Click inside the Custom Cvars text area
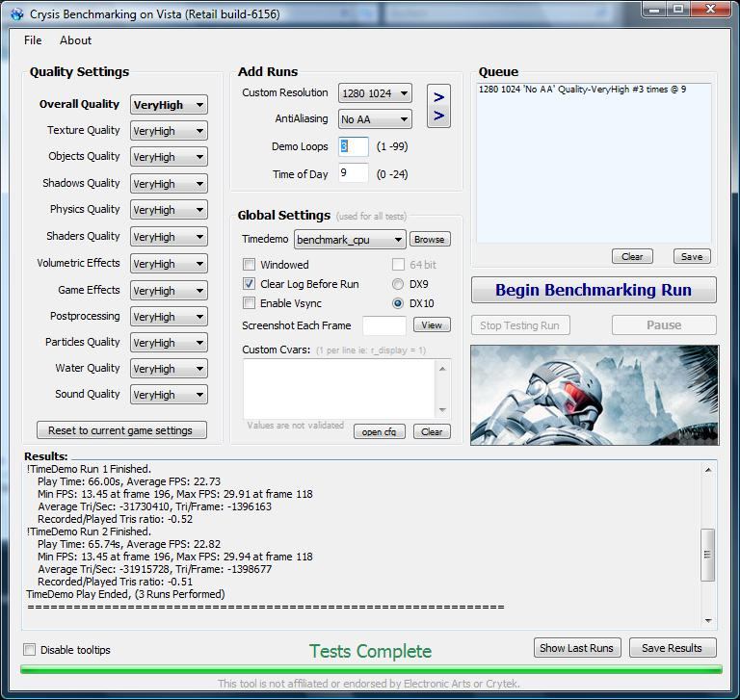The width and height of the screenshot is (740, 700). pyautogui.click(x=339, y=389)
